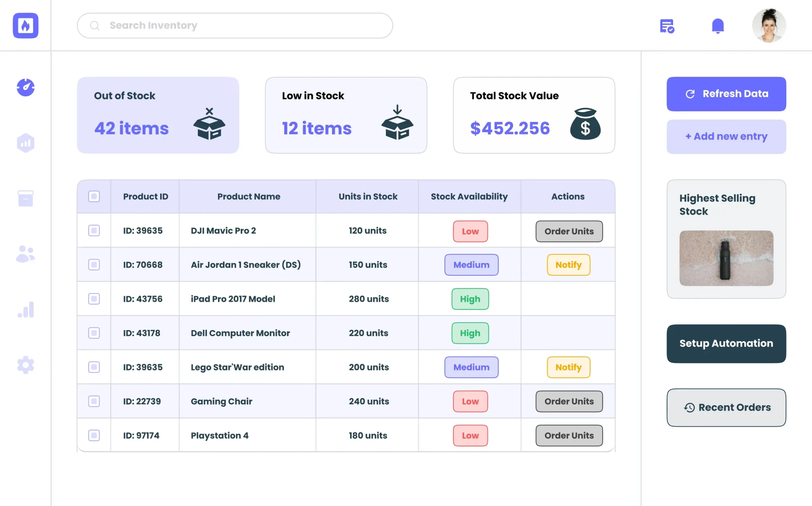Open the Settings gear icon

25,365
